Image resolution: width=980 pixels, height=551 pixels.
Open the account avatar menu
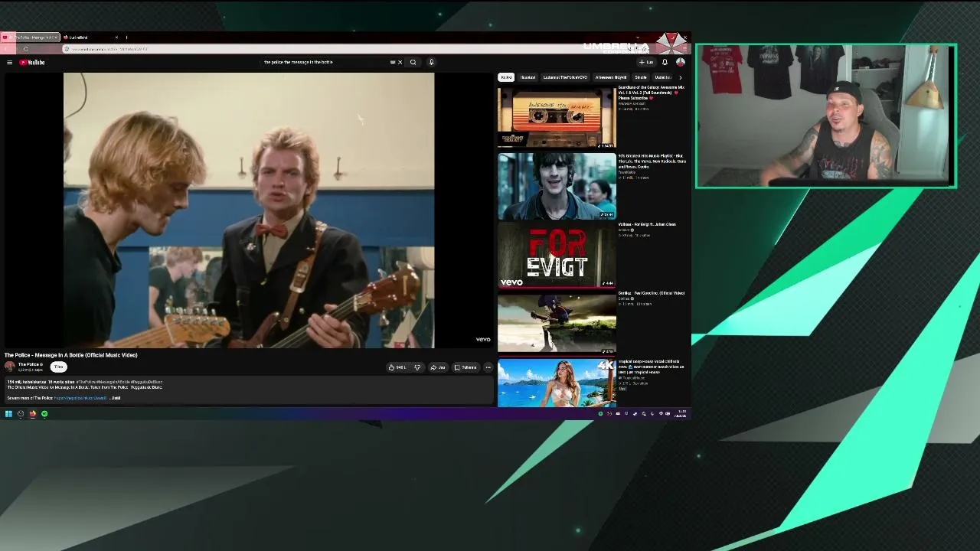tap(680, 62)
